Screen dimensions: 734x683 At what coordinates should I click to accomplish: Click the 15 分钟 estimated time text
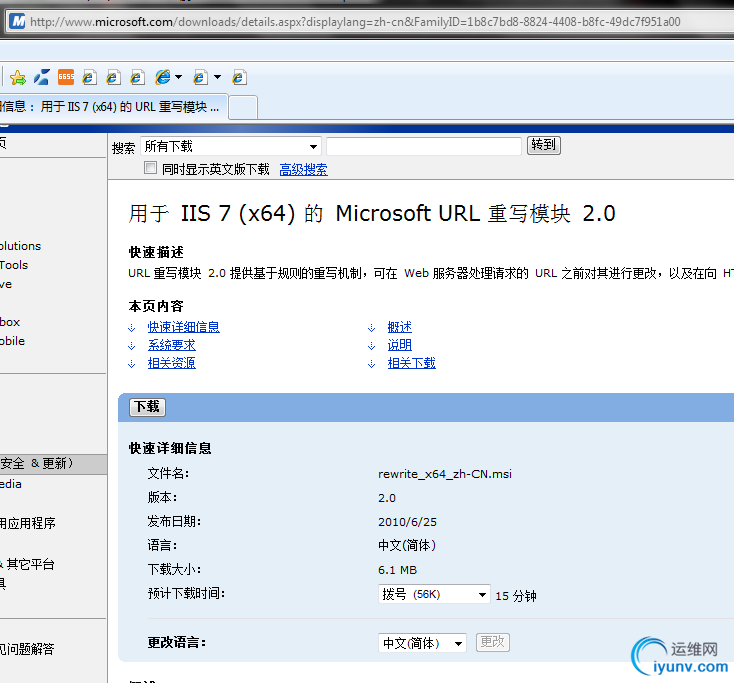pyautogui.click(x=516, y=596)
